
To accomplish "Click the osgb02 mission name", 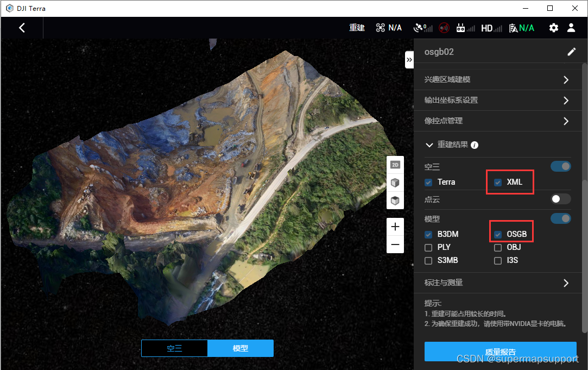I will point(439,52).
